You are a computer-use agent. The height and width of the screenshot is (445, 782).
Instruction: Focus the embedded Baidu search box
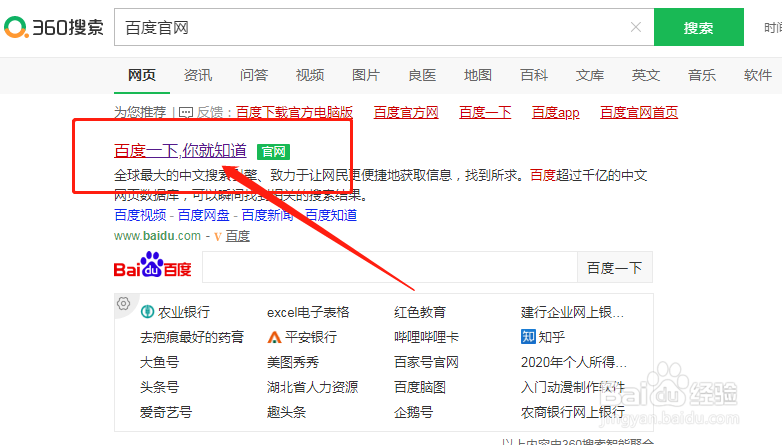point(390,267)
